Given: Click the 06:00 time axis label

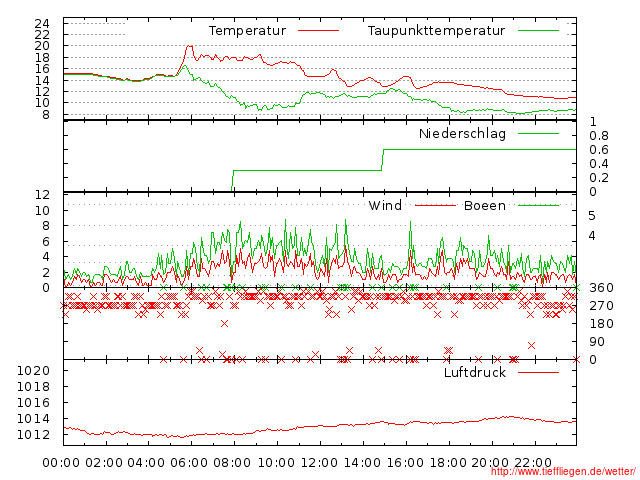Looking at the screenshot, I should pyautogui.click(x=189, y=463).
